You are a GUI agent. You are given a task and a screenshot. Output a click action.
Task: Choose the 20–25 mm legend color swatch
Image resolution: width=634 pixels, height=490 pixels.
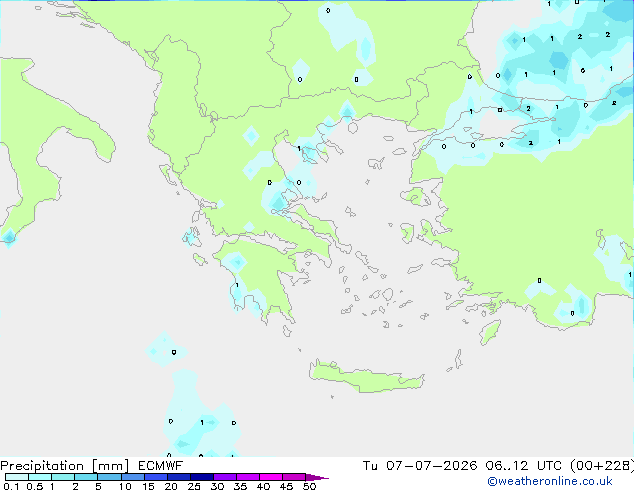pyautogui.click(x=179, y=477)
